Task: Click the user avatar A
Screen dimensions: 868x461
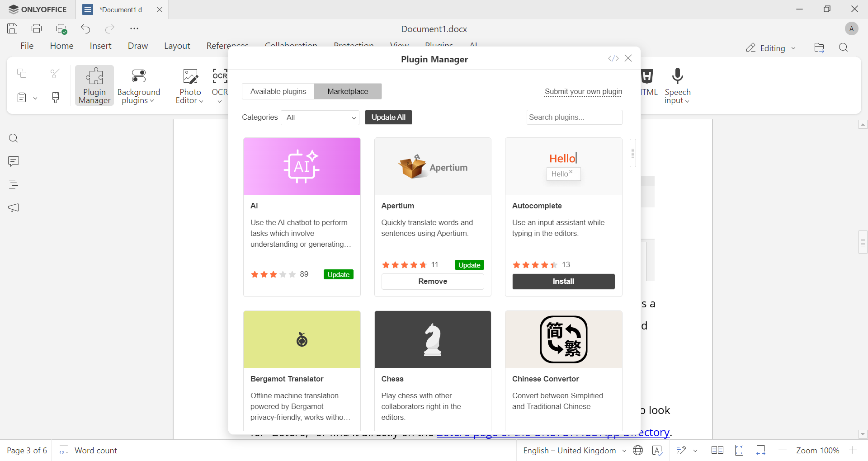Action: (x=851, y=29)
